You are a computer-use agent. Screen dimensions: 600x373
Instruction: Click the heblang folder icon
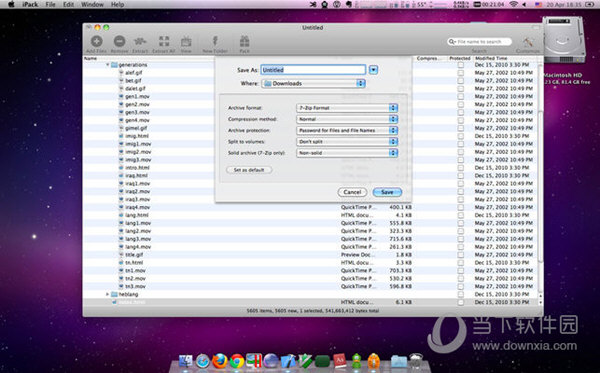pyautogui.click(x=114, y=294)
